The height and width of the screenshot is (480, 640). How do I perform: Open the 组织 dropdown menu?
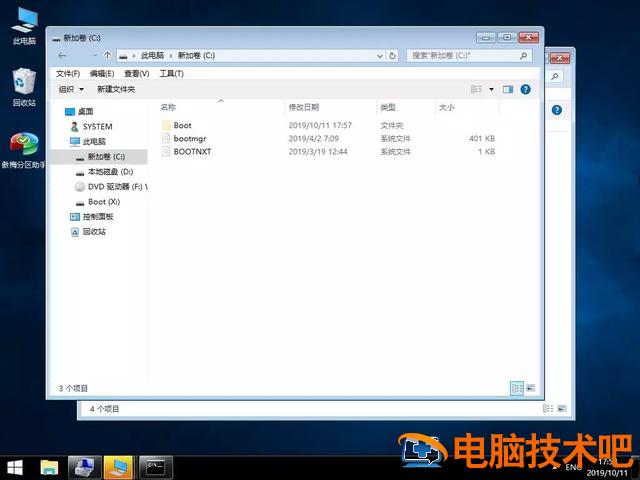(x=70, y=89)
